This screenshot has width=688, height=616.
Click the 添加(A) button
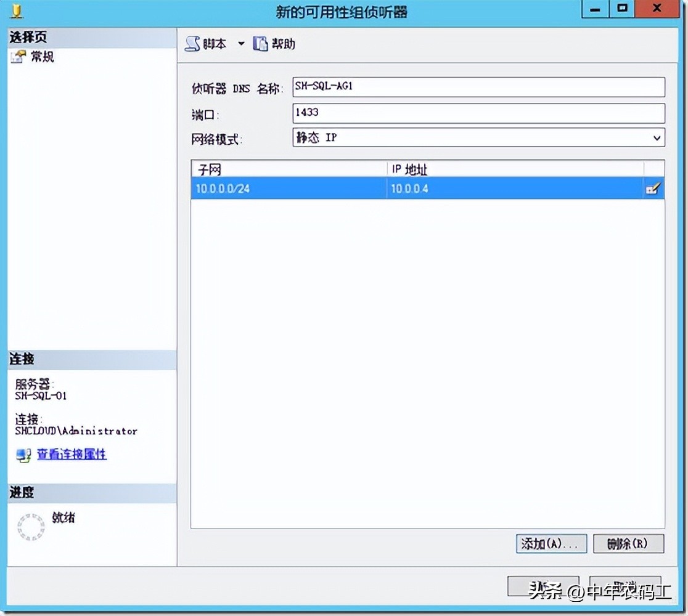click(x=551, y=544)
